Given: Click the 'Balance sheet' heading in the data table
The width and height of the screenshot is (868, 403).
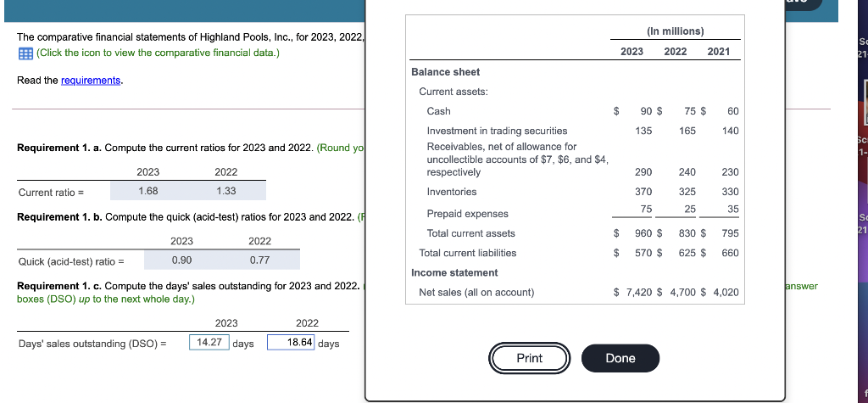Looking at the screenshot, I should (446, 72).
